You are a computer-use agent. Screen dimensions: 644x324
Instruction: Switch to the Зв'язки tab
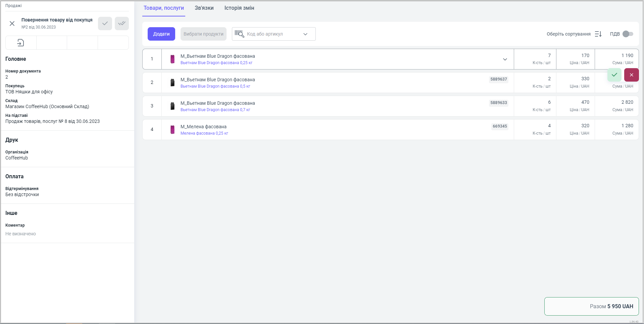point(204,8)
